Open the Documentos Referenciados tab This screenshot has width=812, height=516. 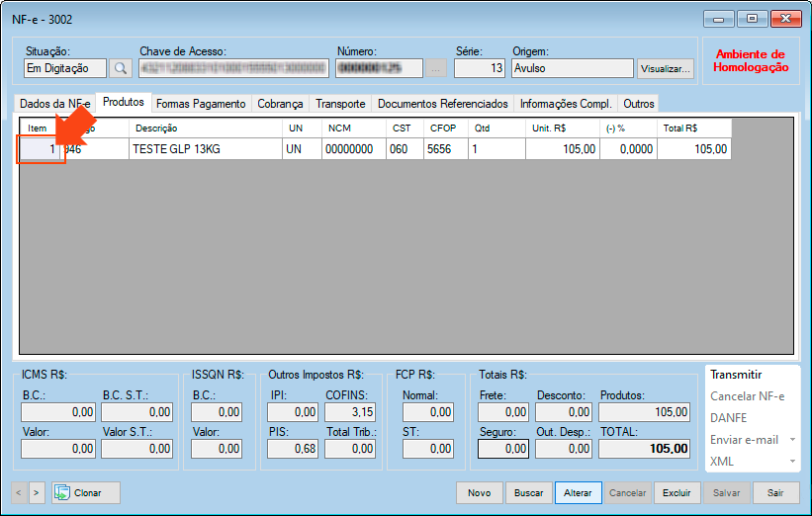pos(442,104)
